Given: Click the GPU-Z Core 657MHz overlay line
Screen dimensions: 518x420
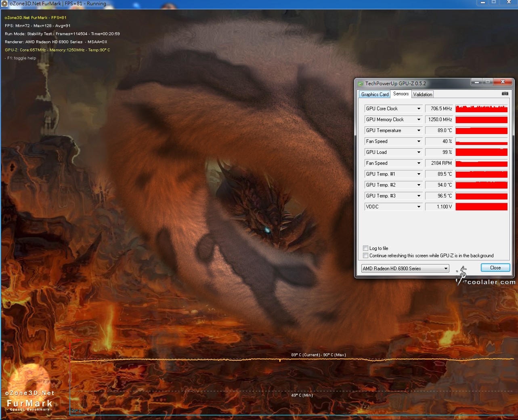Looking at the screenshot, I should [x=57, y=50].
